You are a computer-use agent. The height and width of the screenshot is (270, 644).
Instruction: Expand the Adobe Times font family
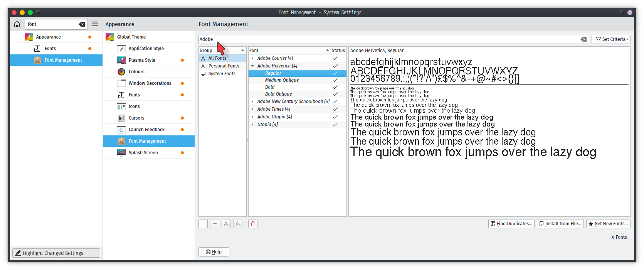pos(252,109)
